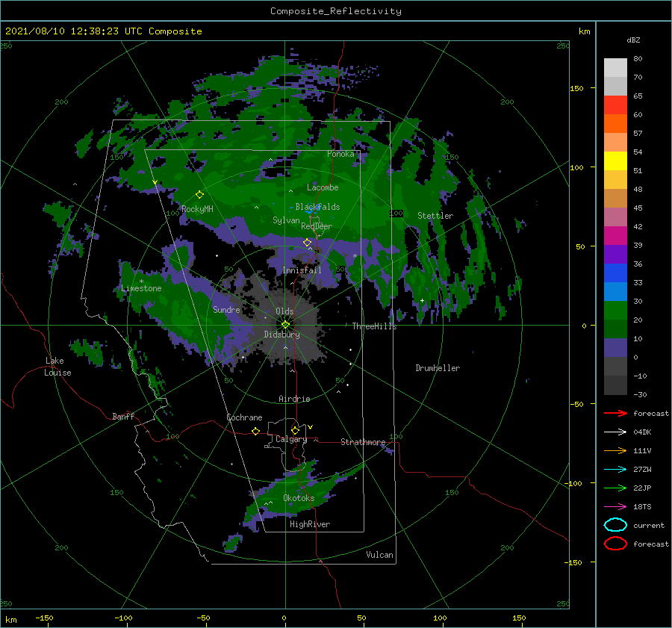Image resolution: width=672 pixels, height=628 pixels.
Task: Click the RedDeer city label
Action: pos(317,226)
